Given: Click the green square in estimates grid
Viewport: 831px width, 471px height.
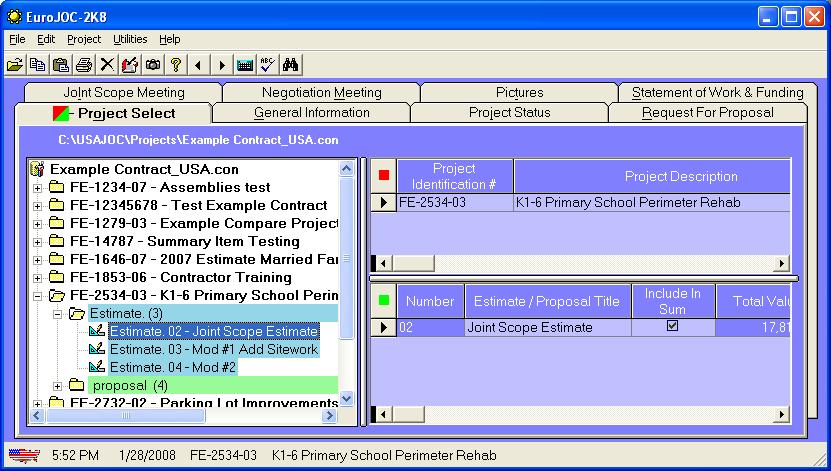Looking at the screenshot, I should click(384, 301).
